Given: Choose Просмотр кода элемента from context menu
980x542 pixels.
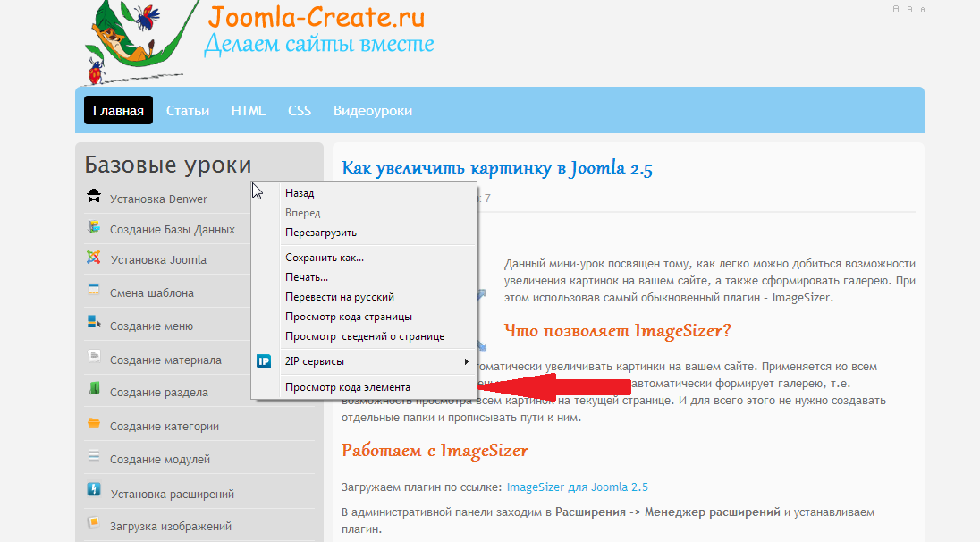Looking at the screenshot, I should 348,387.
